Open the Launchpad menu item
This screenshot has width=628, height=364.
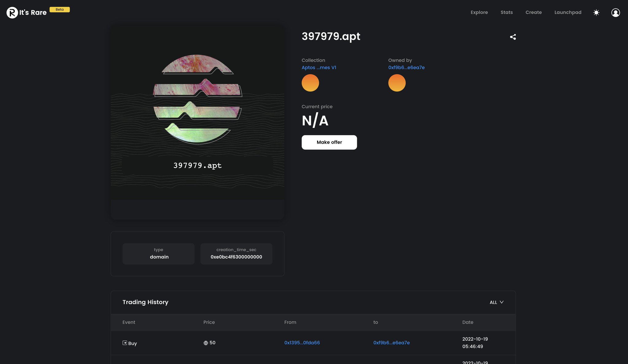click(x=568, y=12)
